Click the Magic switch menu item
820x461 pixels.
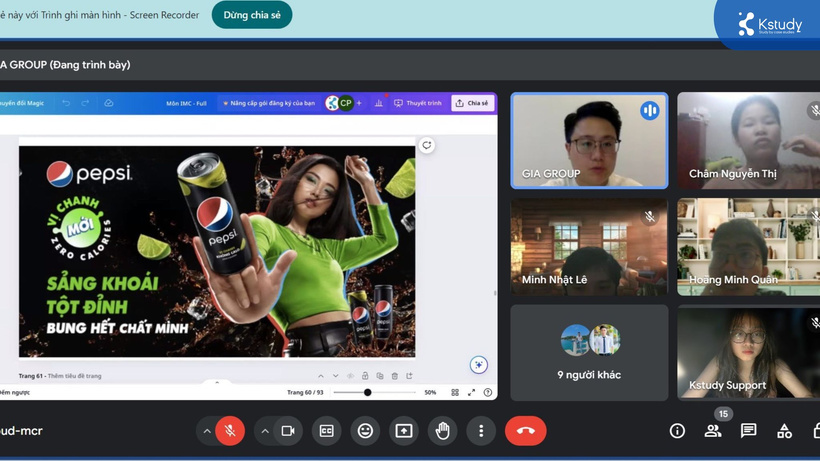coord(21,103)
